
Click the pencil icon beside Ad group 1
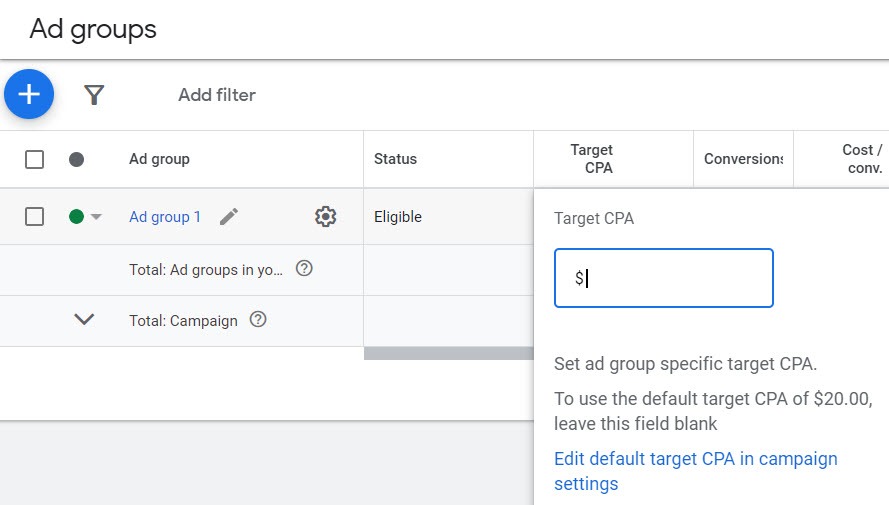(229, 217)
